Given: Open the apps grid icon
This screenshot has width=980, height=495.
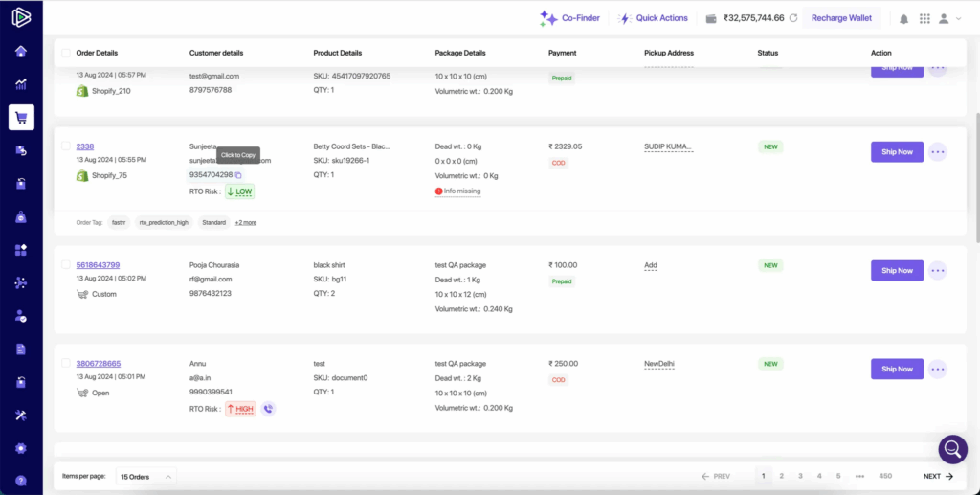Looking at the screenshot, I should (x=924, y=18).
